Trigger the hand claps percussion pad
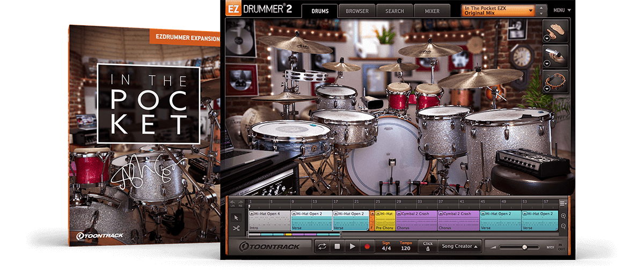 556,31
